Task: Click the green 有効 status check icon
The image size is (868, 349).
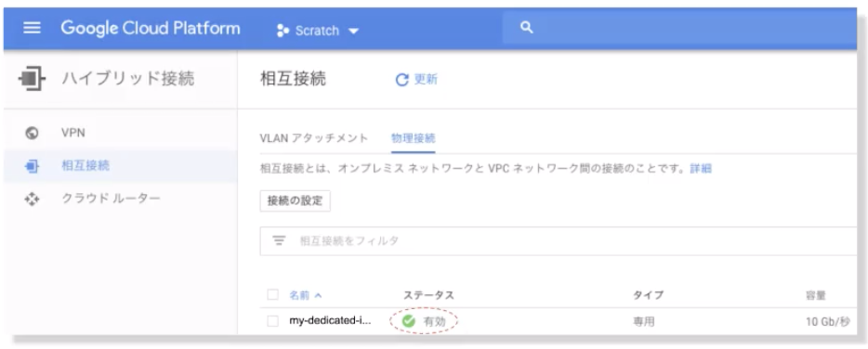Action: pos(409,321)
